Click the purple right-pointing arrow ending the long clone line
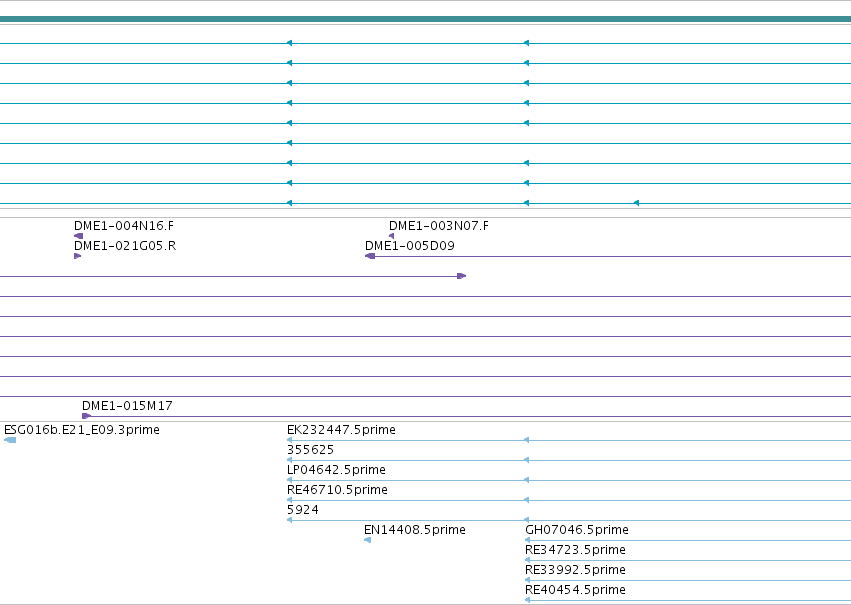The height and width of the screenshot is (605, 851). (462, 276)
